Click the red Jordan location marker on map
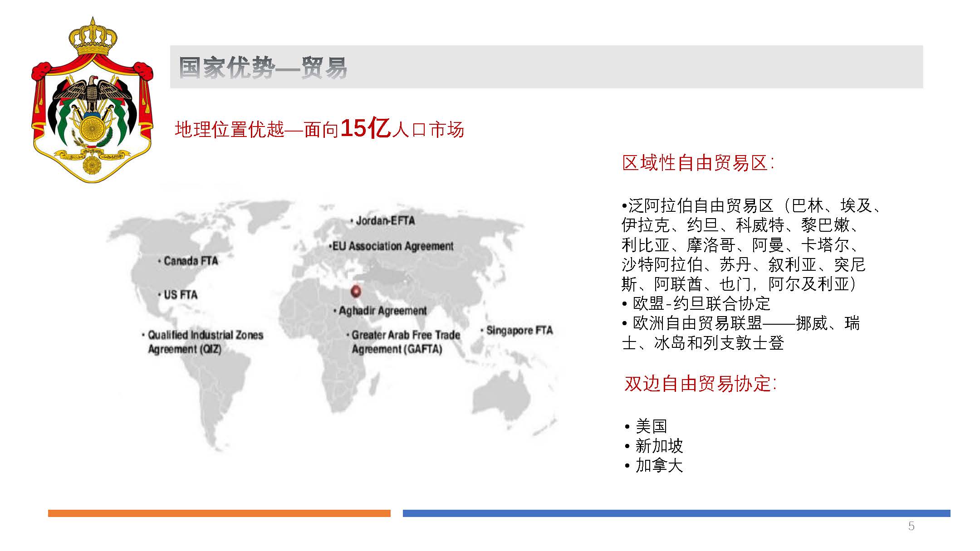Screen dimensions: 980x551 [356, 291]
